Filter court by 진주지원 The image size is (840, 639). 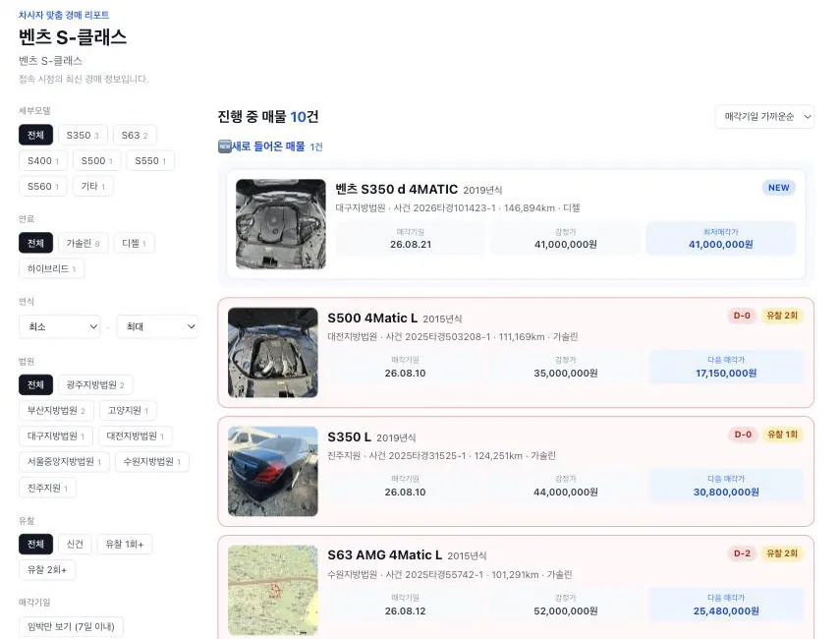(x=47, y=488)
